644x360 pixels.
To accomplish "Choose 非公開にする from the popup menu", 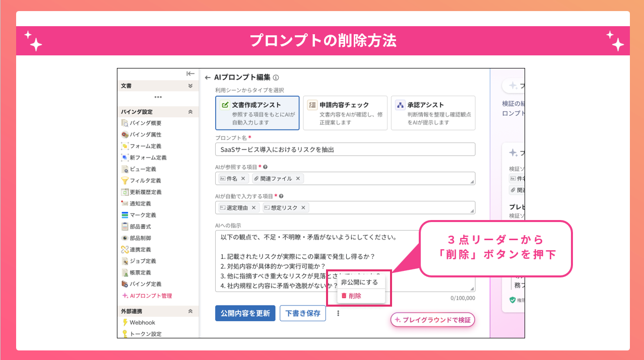I will pos(360,282).
